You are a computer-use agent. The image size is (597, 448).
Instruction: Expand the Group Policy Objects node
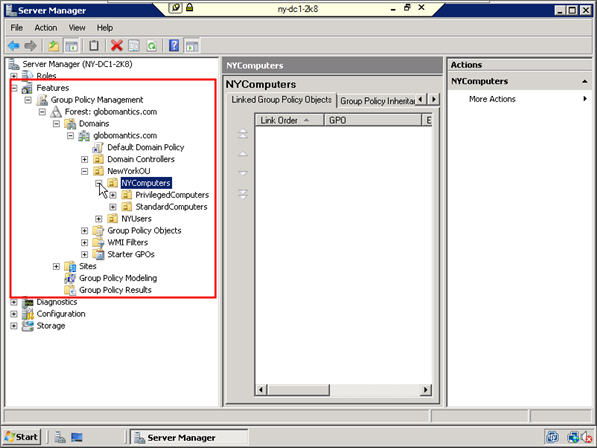(84, 231)
